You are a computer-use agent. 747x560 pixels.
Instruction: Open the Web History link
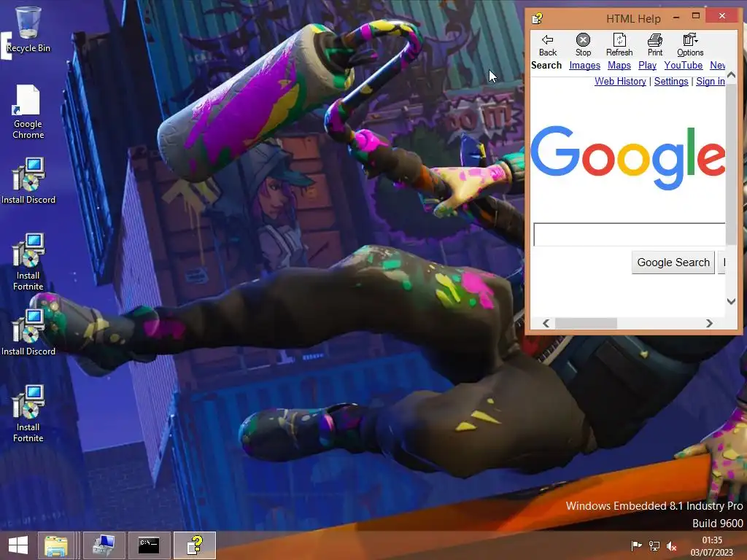620,82
